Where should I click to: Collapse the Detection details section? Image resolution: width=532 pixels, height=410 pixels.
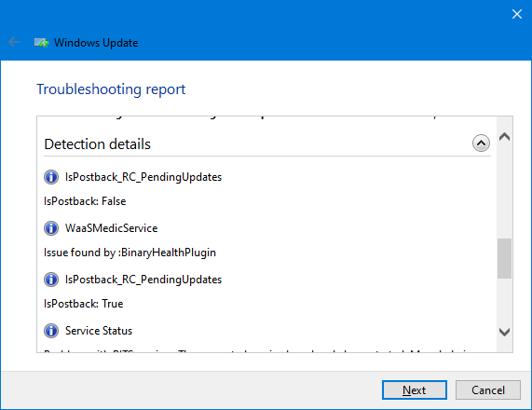coord(481,143)
